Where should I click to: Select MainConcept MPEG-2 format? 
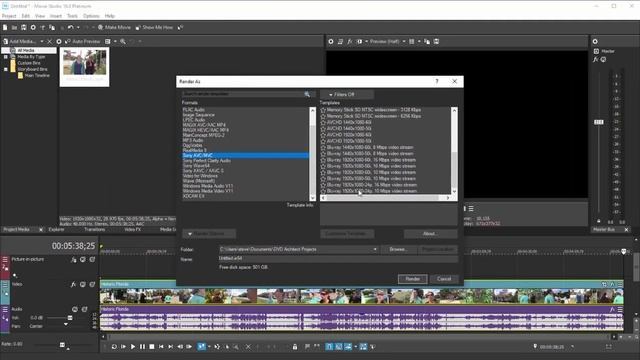tap(204, 135)
